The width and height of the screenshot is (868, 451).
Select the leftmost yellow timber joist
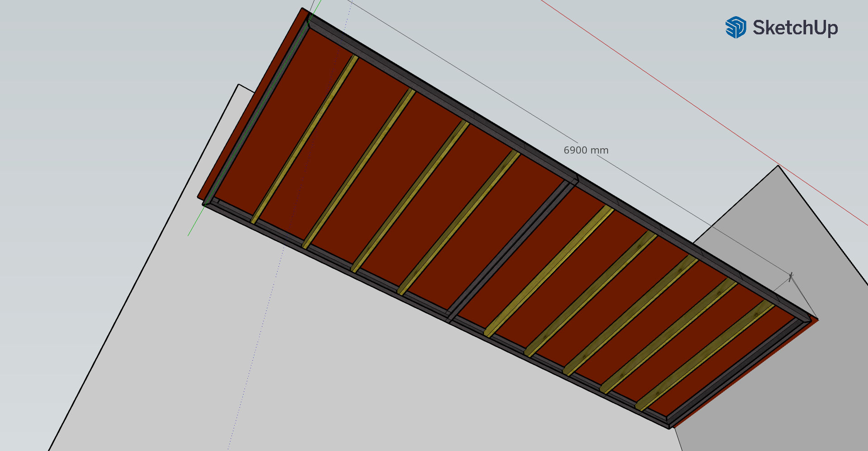coord(305,139)
